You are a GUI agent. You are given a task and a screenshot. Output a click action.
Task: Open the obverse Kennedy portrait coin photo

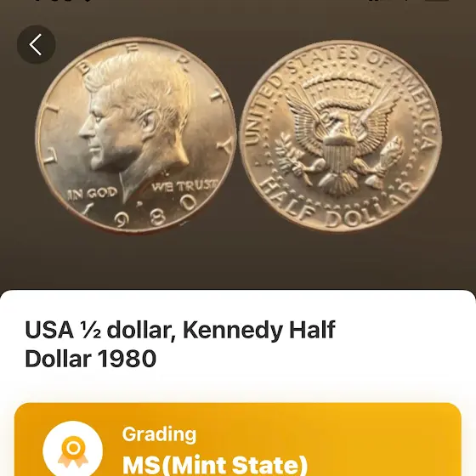136,135
